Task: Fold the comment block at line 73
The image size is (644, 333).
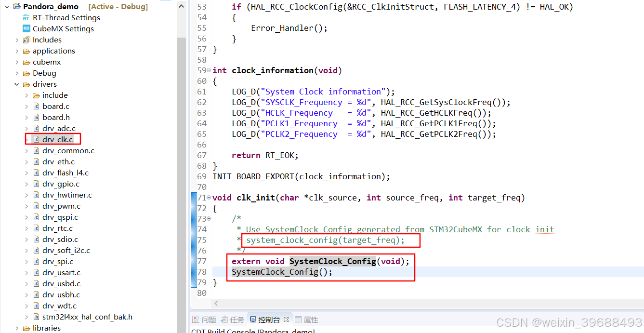Action: 209,219
